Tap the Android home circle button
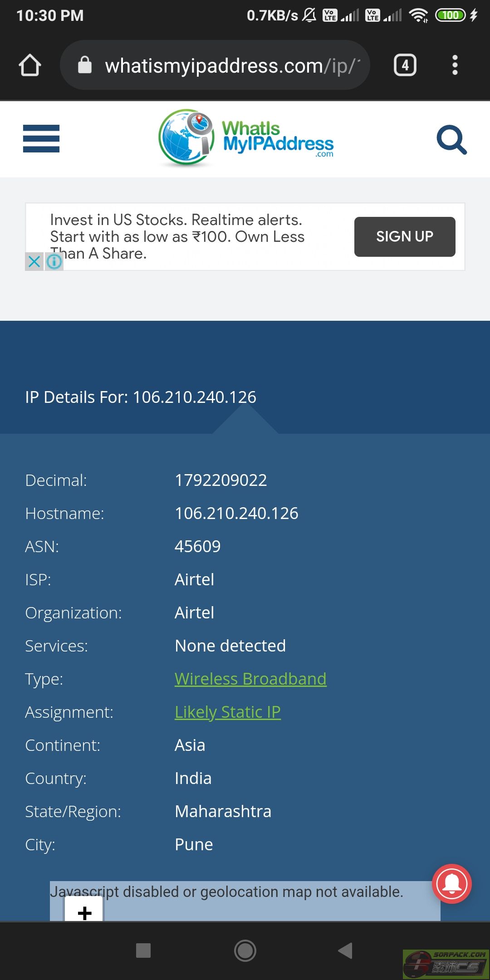The height and width of the screenshot is (980, 490). pyautogui.click(x=245, y=950)
